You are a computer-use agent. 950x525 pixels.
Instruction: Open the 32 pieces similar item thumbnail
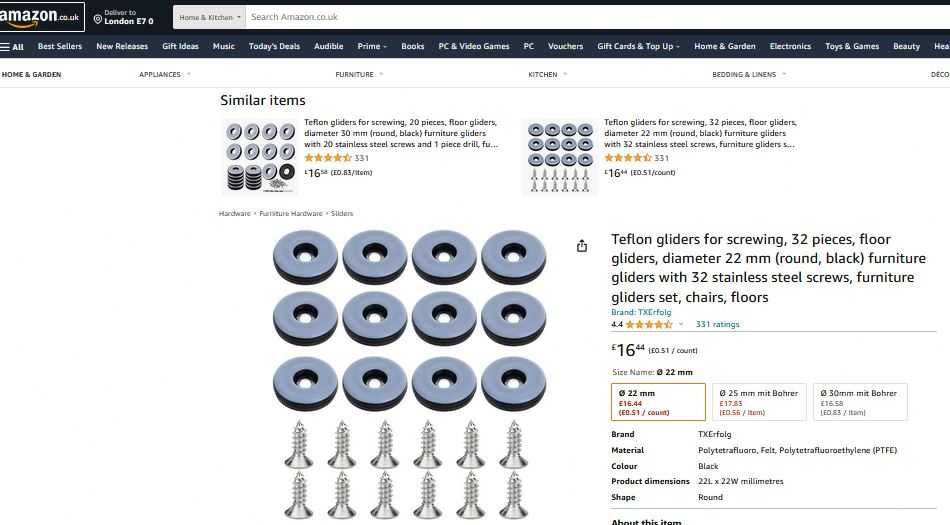(x=560, y=157)
